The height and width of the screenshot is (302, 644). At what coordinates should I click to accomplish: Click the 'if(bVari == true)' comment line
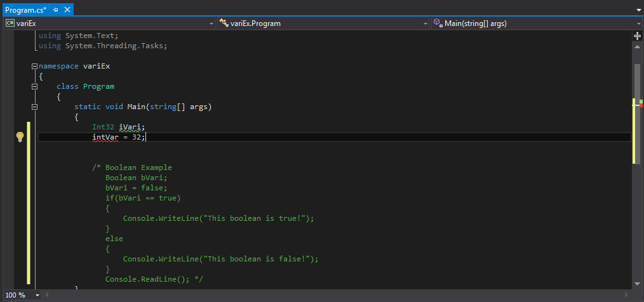pos(144,198)
